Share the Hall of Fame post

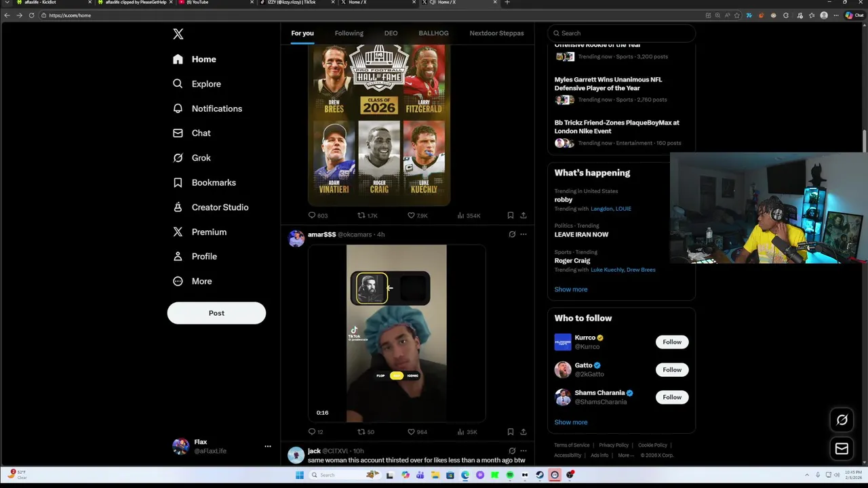[524, 216]
